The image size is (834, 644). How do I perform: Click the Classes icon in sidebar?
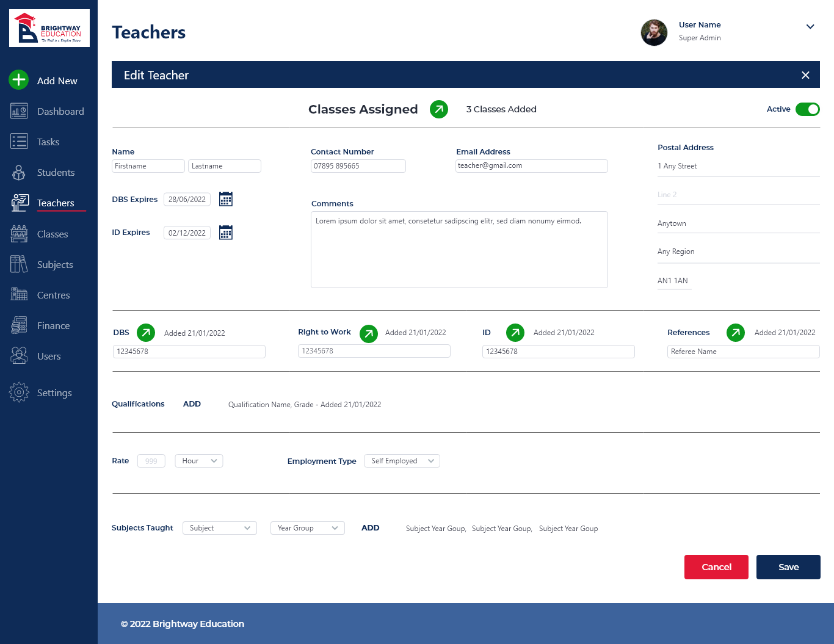click(x=19, y=234)
